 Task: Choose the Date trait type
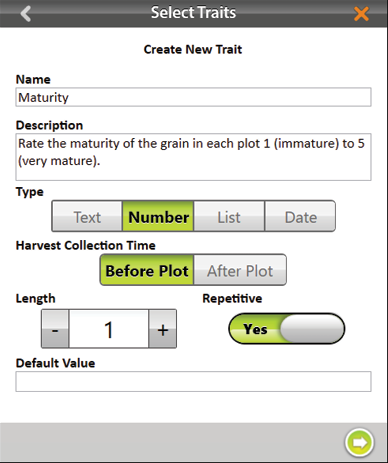point(300,216)
